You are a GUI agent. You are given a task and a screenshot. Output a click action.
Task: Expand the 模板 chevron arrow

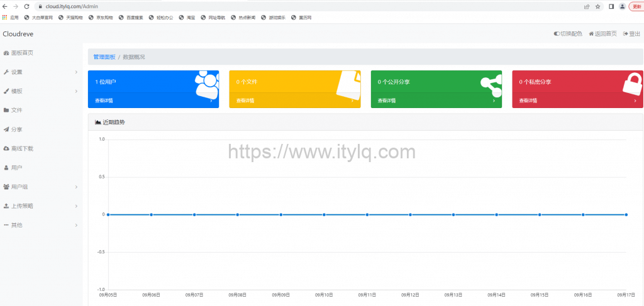(76, 91)
